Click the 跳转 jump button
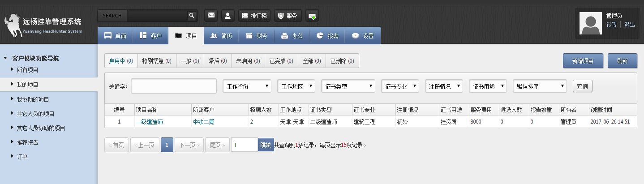This screenshot has width=644, height=184. click(x=266, y=145)
